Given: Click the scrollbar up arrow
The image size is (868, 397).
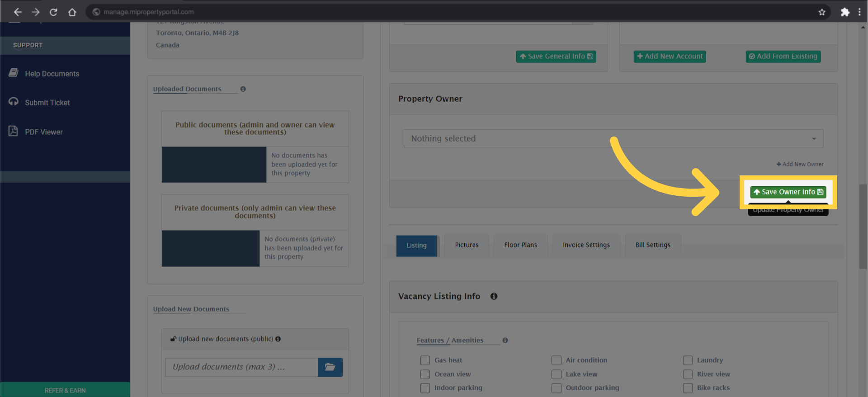Looking at the screenshot, I should pyautogui.click(x=863, y=27).
